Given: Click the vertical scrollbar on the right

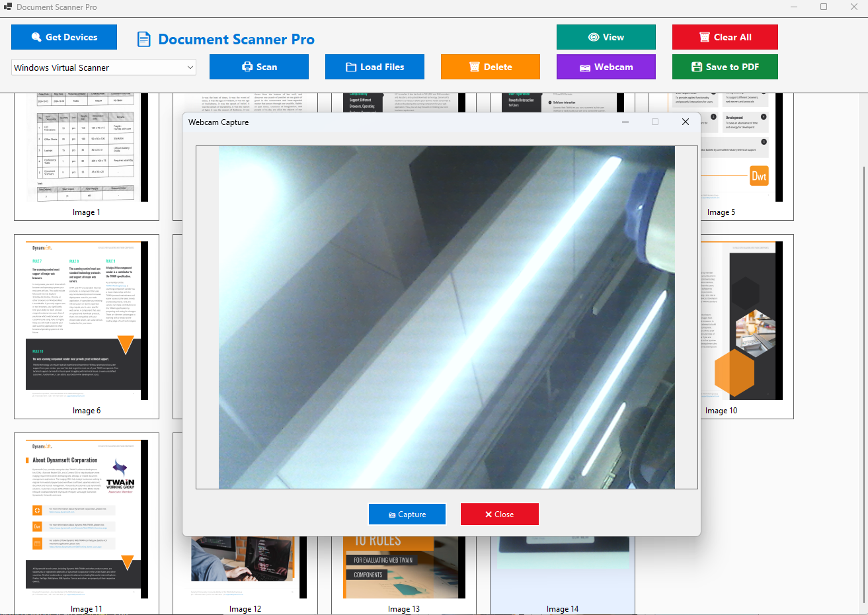Looking at the screenshot, I should click(x=863, y=265).
